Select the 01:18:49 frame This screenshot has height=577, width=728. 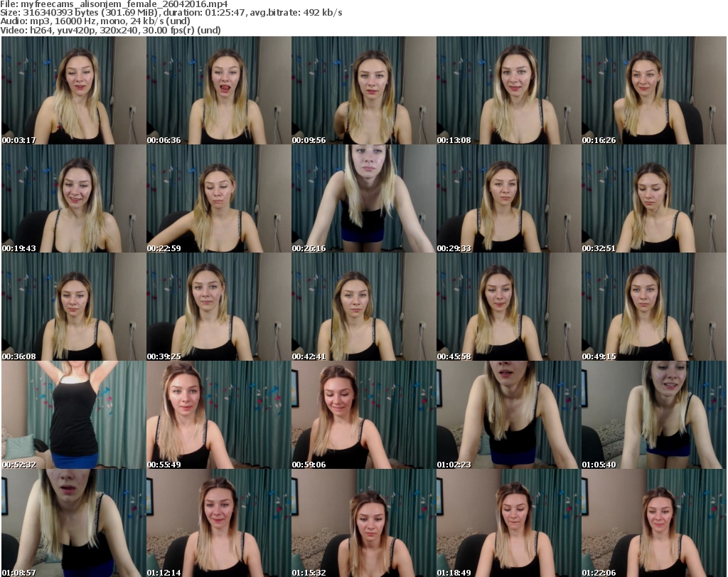(x=509, y=523)
